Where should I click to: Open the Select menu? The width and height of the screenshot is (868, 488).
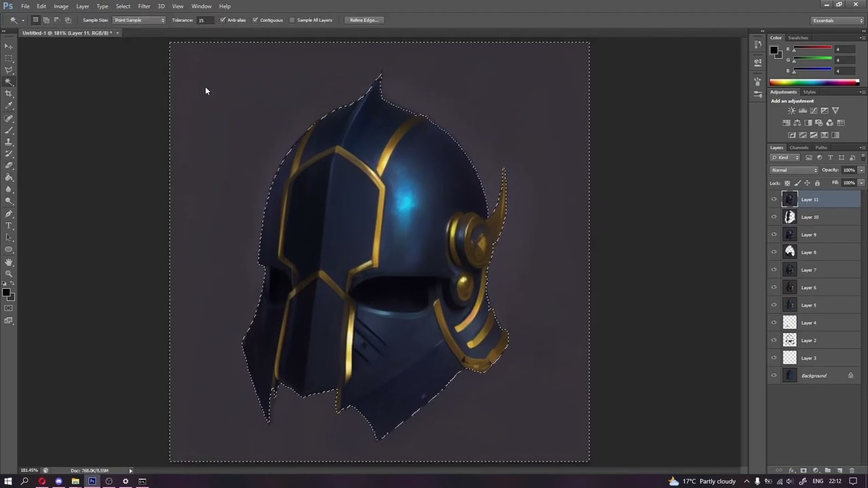123,6
